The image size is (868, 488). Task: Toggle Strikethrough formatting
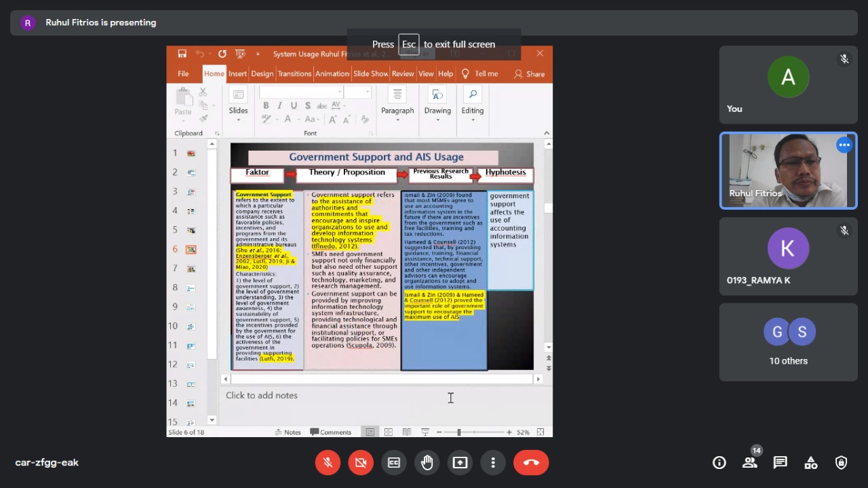click(321, 105)
